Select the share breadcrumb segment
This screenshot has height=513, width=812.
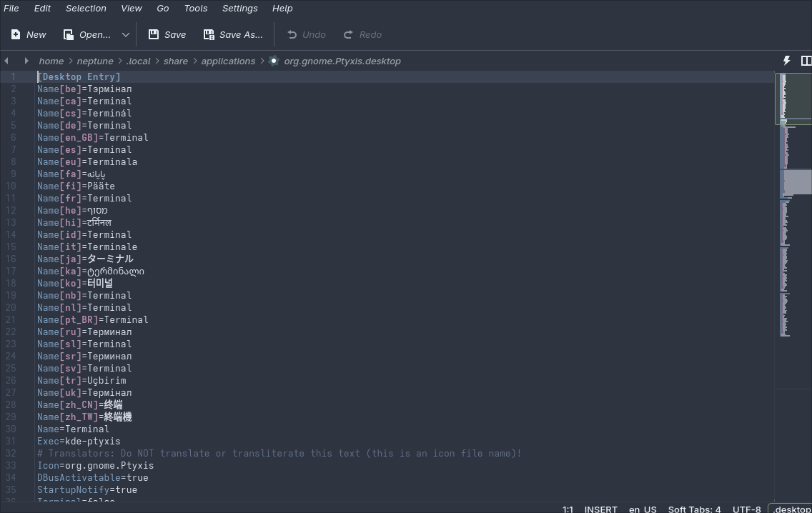176,61
